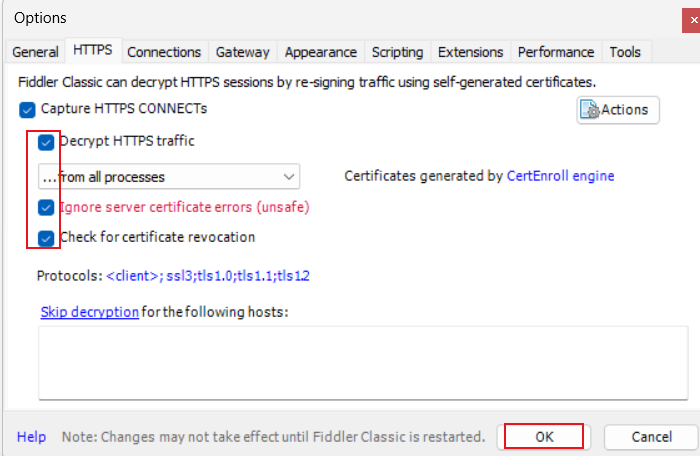Toggle Check for certificate revocation checkbox
700x456 pixels.
46,238
